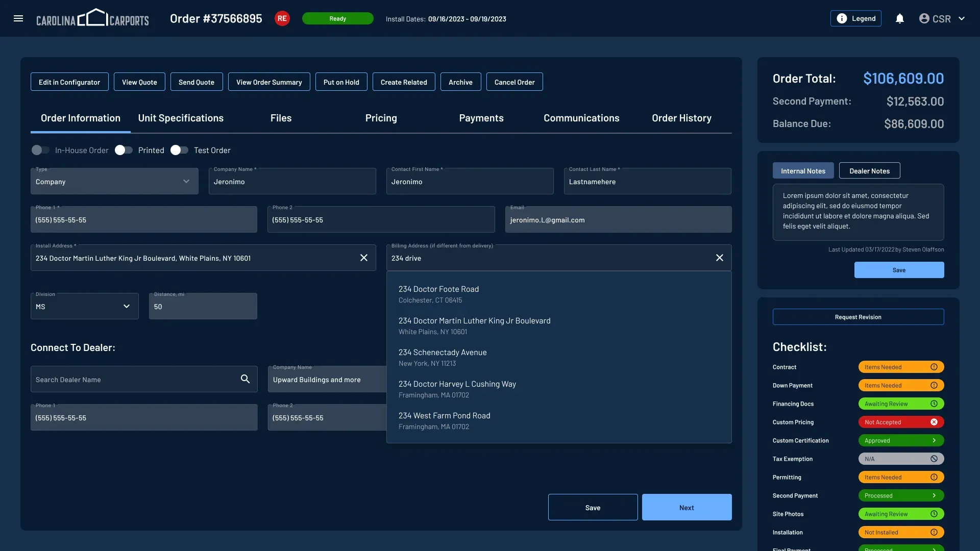Open the Type Company dropdown

(114, 181)
